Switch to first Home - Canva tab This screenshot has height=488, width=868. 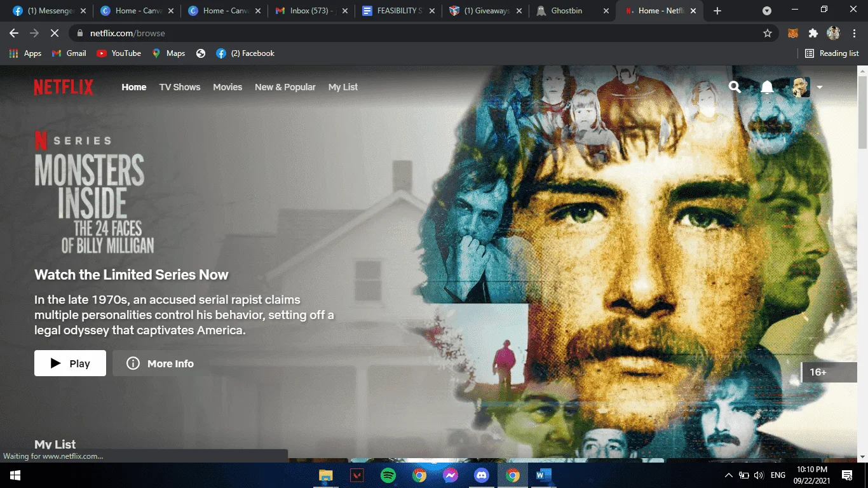pos(136,11)
